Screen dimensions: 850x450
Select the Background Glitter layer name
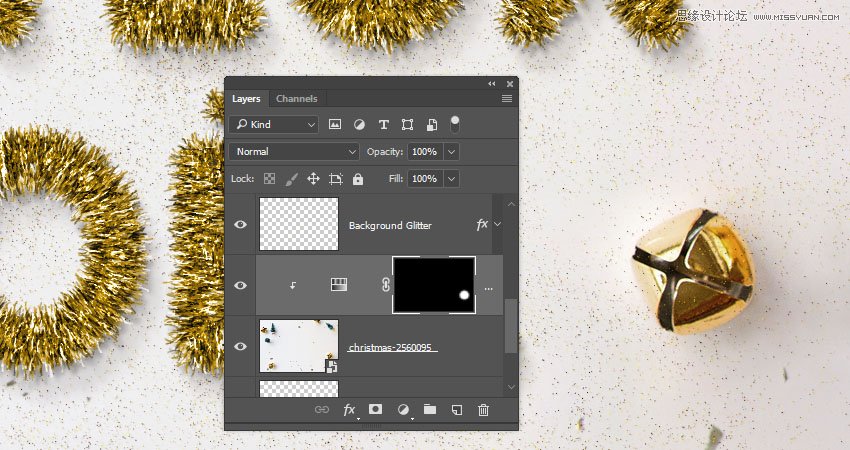pos(390,226)
